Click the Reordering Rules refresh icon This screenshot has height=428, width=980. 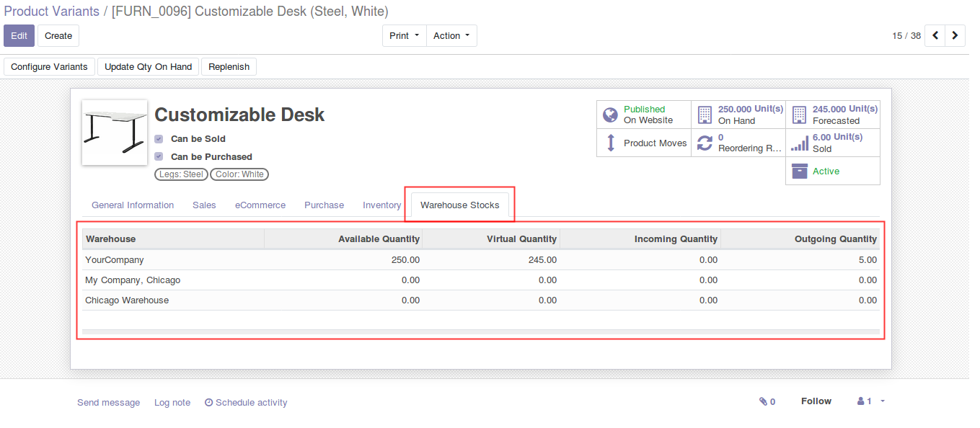[x=705, y=143]
